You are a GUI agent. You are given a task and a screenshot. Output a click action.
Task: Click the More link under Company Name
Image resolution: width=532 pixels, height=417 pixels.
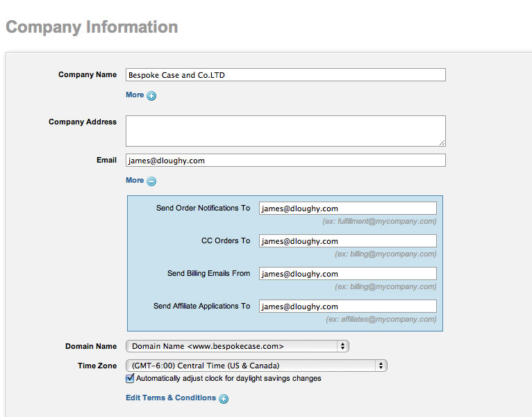135,95
